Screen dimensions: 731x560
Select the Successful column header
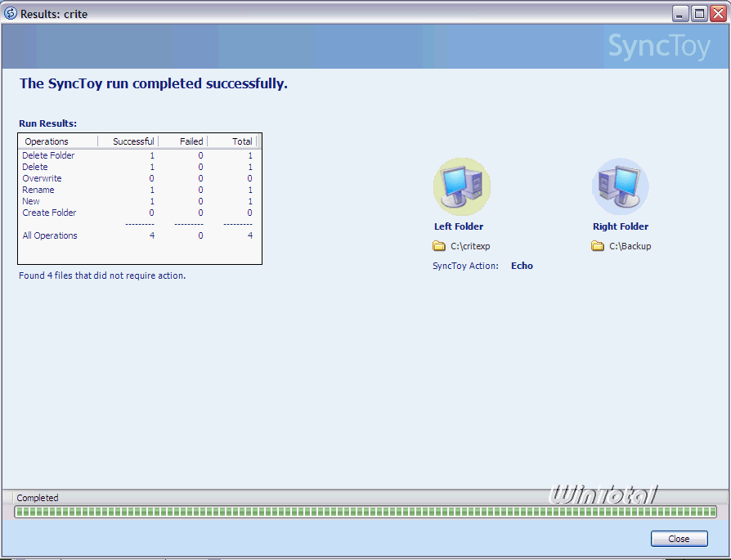128,141
